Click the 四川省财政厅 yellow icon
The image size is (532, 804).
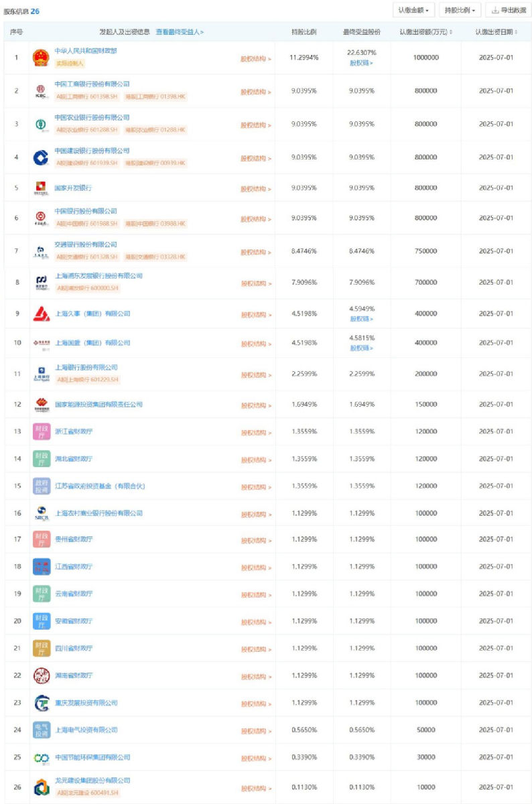[42, 649]
